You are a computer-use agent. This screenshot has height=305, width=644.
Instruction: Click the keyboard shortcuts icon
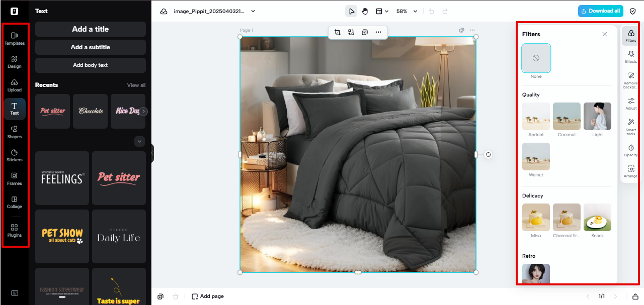[15, 293]
